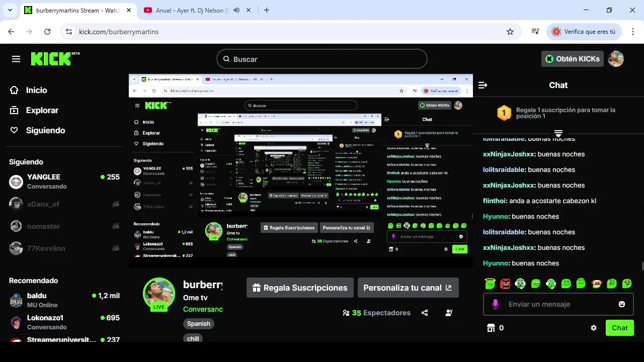Share the stream via share icon
644x362 pixels.
[x=425, y=313]
